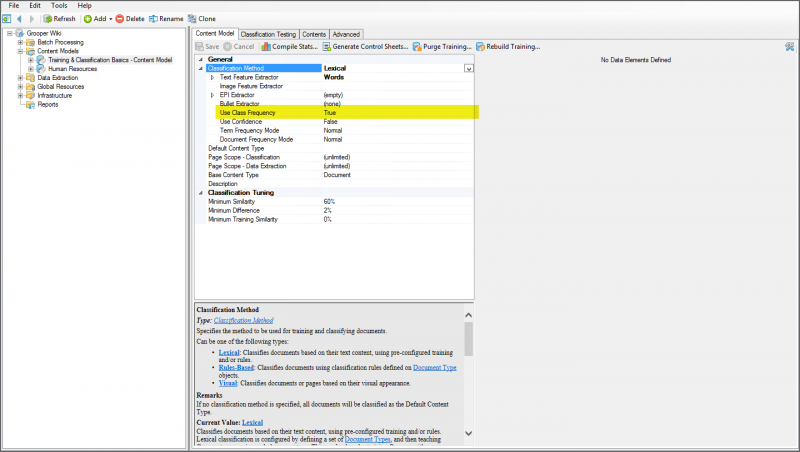This screenshot has height=452, width=800.
Task: Open Generate Control Sheets
Action: 366,46
